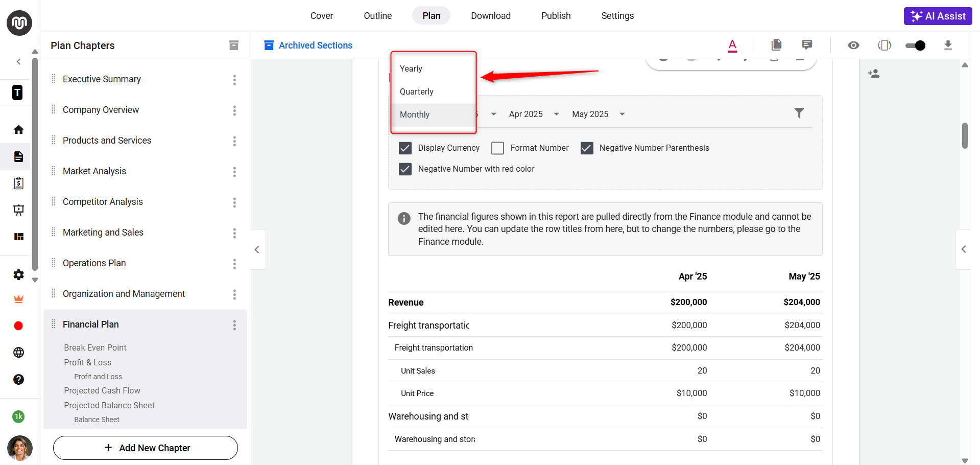Click the filter funnel icon

(x=799, y=113)
